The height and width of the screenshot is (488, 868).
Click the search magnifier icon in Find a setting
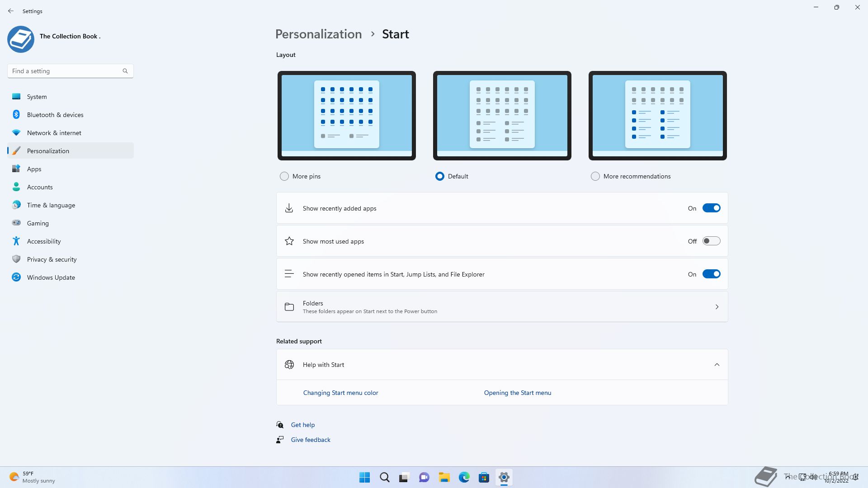click(125, 71)
